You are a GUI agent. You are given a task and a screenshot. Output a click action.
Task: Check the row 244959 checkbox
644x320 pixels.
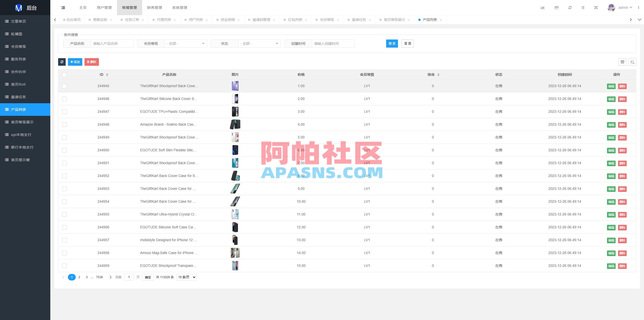(x=64, y=266)
